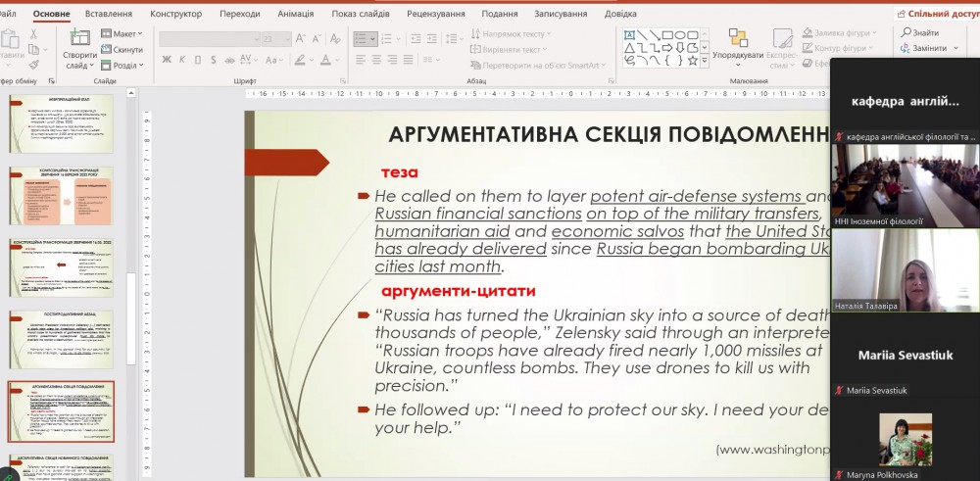The height and width of the screenshot is (481, 980).
Task: Select the freeform scribble shape
Action: point(629,61)
